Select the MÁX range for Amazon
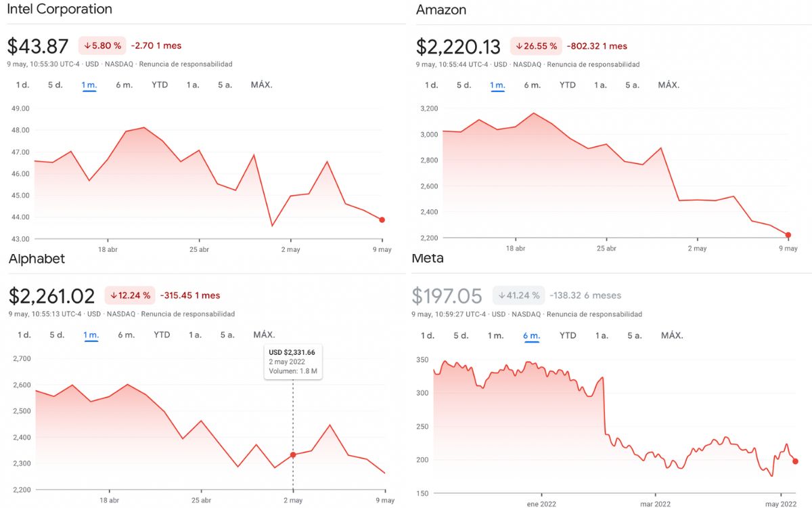The width and height of the screenshot is (812, 508). click(x=669, y=85)
